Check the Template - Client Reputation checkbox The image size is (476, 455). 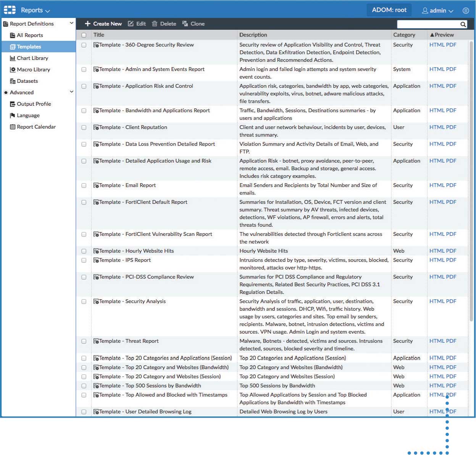tap(84, 127)
